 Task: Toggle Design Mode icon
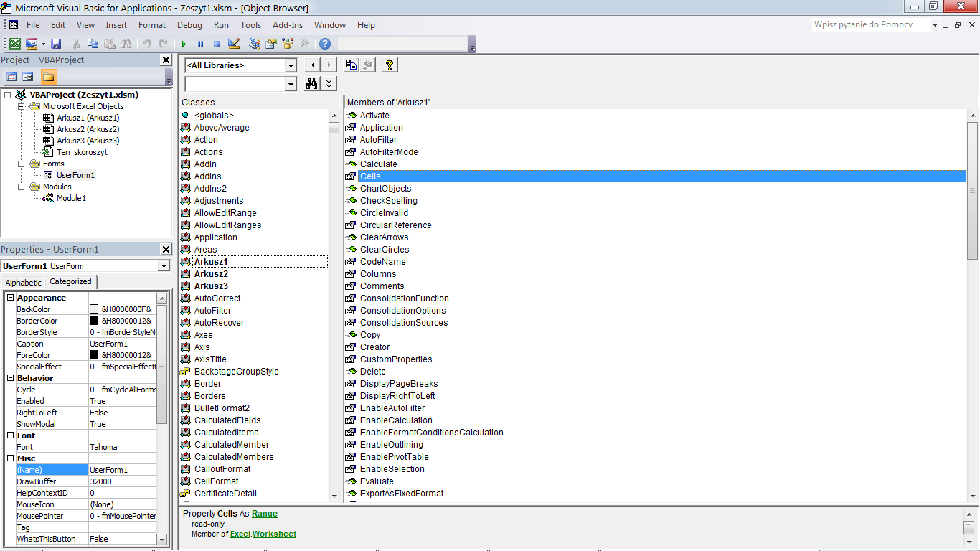click(233, 44)
